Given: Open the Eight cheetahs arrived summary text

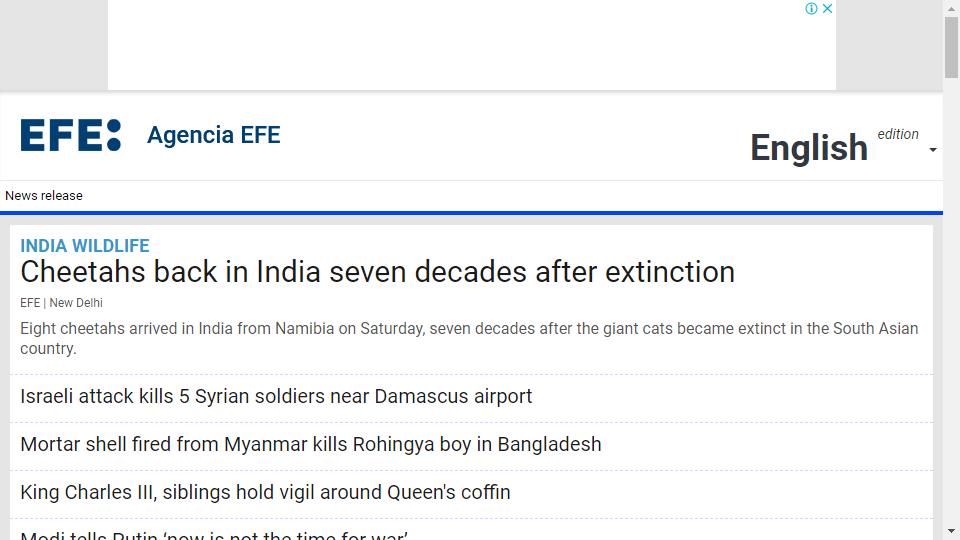Looking at the screenshot, I should click(x=469, y=338).
